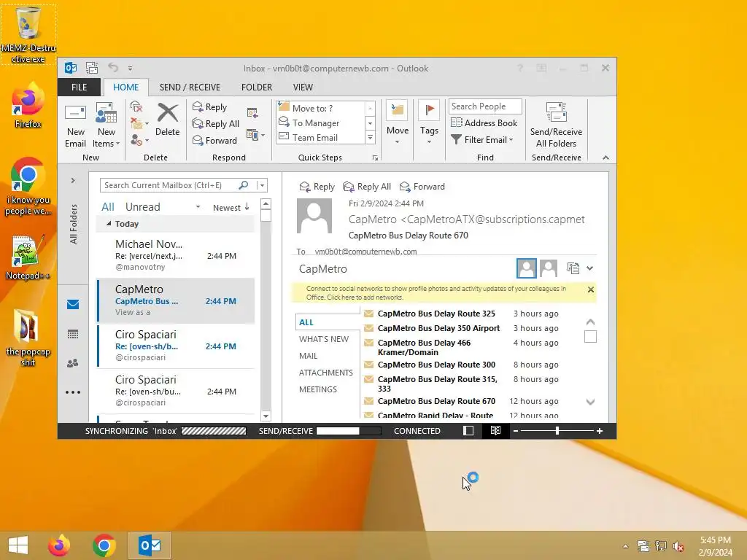The width and height of the screenshot is (747, 560).
Task: Show All messages filter
Action: 108,207
